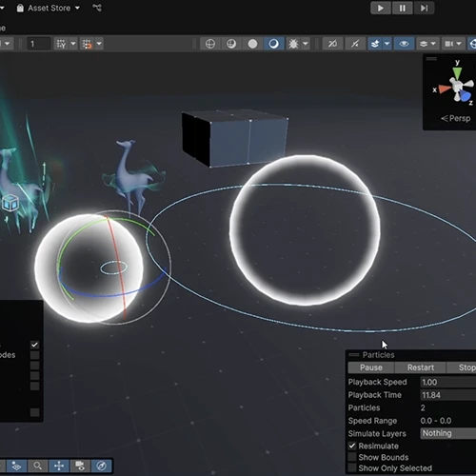Click the compass icon in bottom toolbar
The width and height of the screenshot is (476, 476).
(102, 466)
